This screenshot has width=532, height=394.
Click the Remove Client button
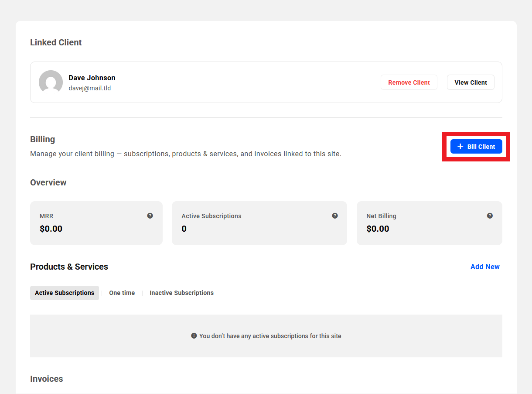pyautogui.click(x=409, y=82)
